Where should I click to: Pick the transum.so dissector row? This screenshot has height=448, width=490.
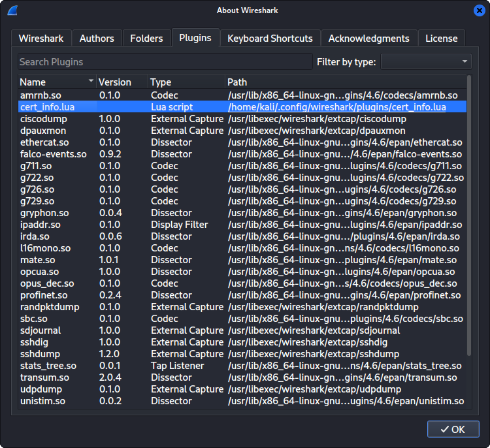tap(44, 377)
